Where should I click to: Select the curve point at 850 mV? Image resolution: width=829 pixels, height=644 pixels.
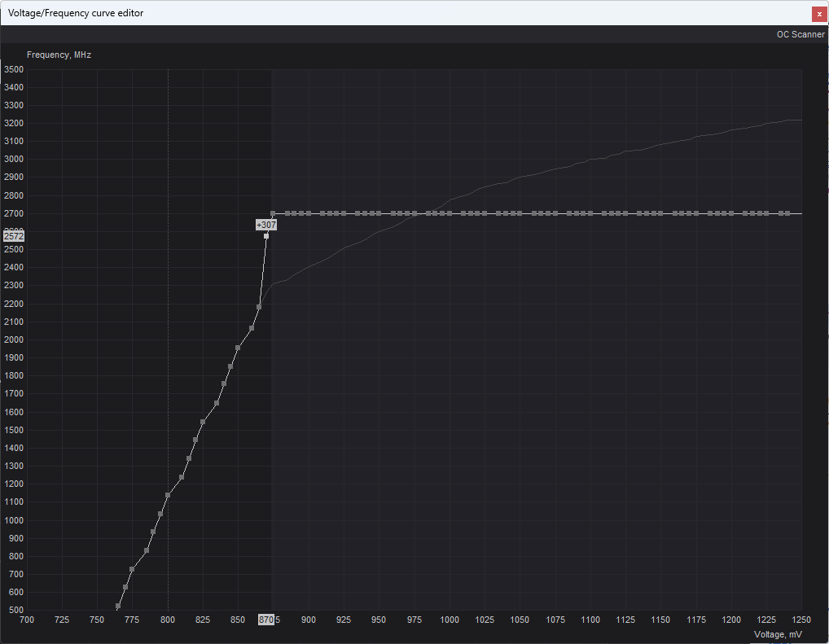(x=238, y=348)
